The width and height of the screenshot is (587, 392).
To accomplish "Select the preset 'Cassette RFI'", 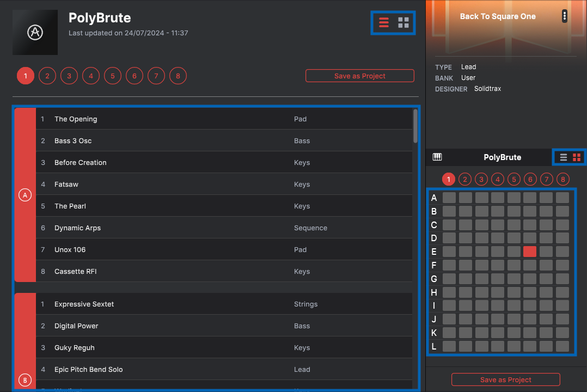I will click(224, 271).
